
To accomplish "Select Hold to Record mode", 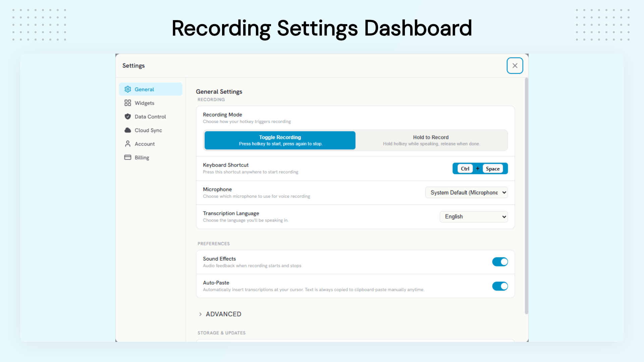I will 431,140.
